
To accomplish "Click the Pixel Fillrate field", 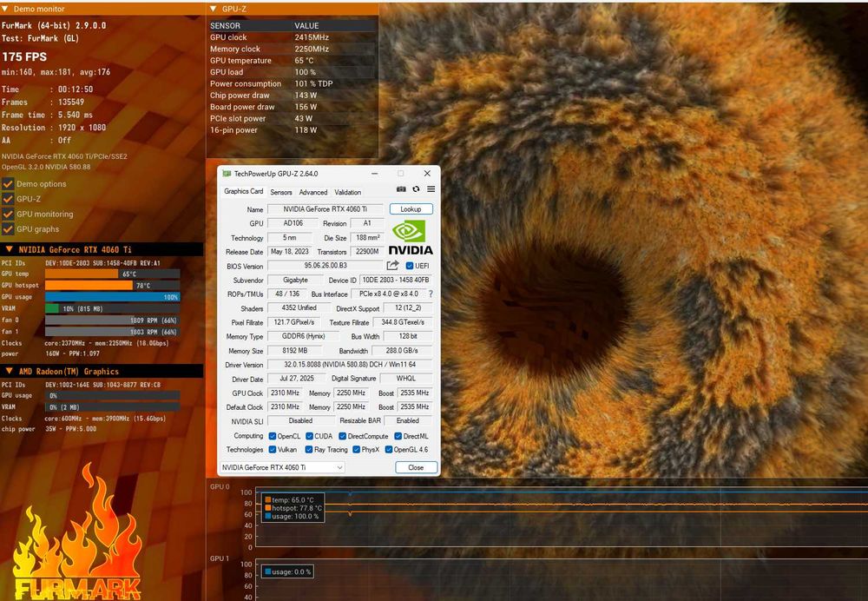I will [294, 322].
